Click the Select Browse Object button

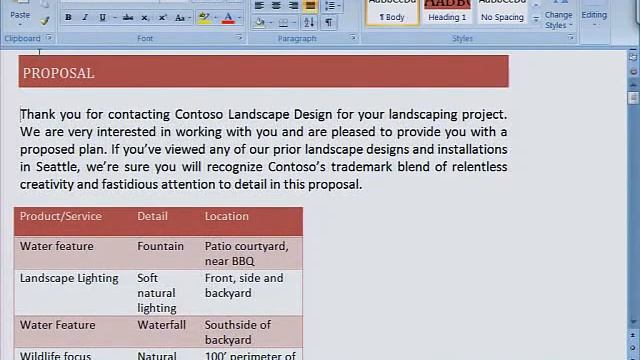(x=633, y=348)
